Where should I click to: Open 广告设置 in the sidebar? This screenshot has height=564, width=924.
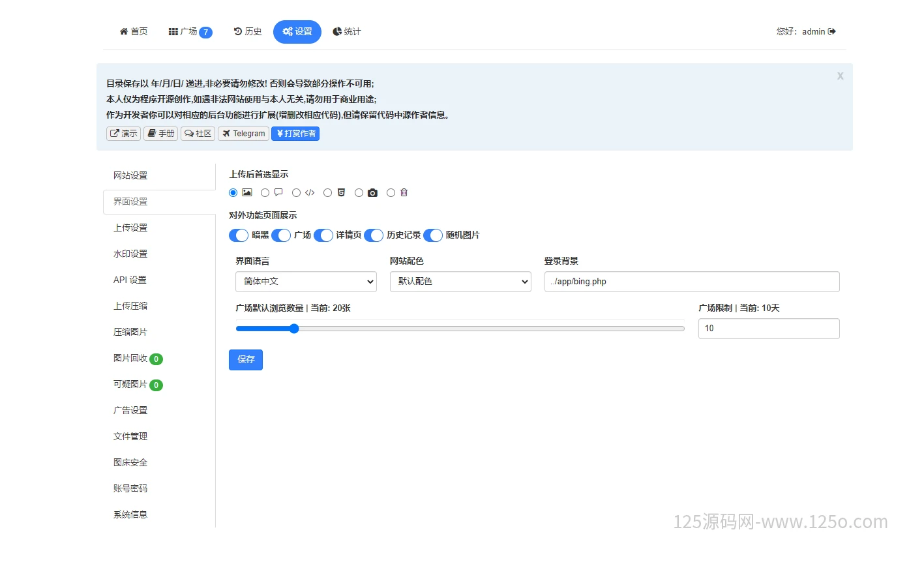159,410
